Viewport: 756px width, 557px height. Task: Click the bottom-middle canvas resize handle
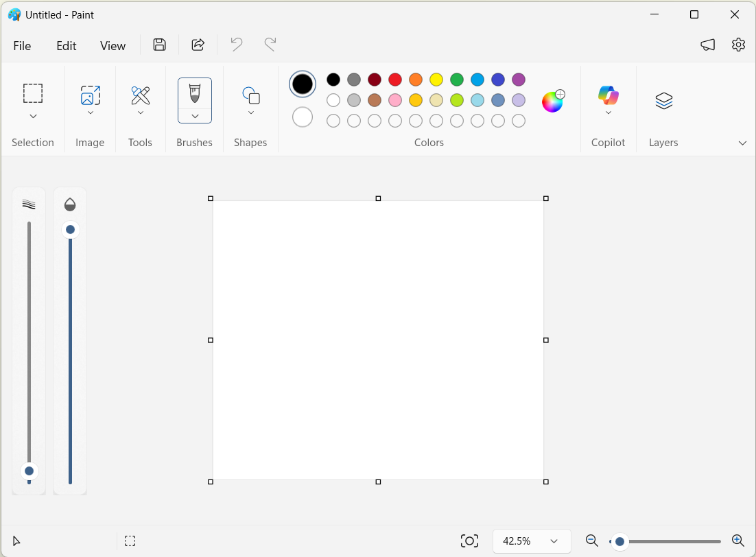378,482
